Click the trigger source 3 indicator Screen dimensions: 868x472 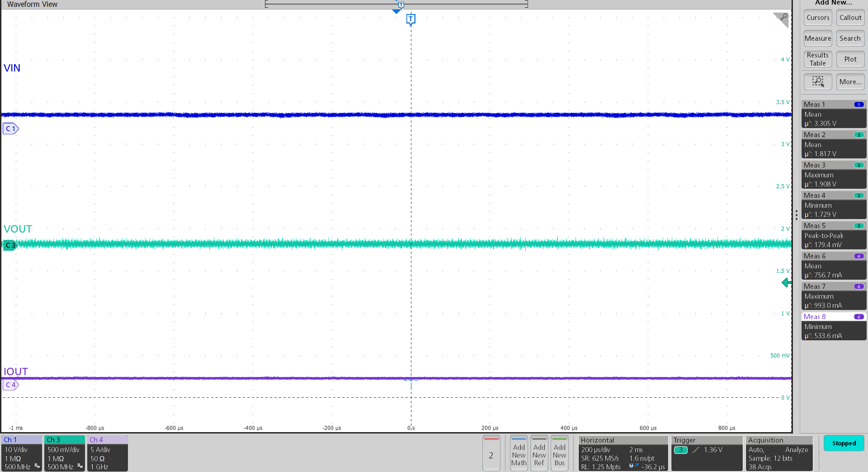[x=681, y=450]
